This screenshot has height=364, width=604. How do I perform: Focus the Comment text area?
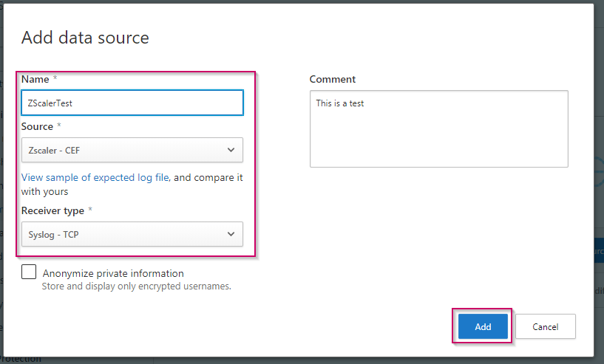click(438, 137)
